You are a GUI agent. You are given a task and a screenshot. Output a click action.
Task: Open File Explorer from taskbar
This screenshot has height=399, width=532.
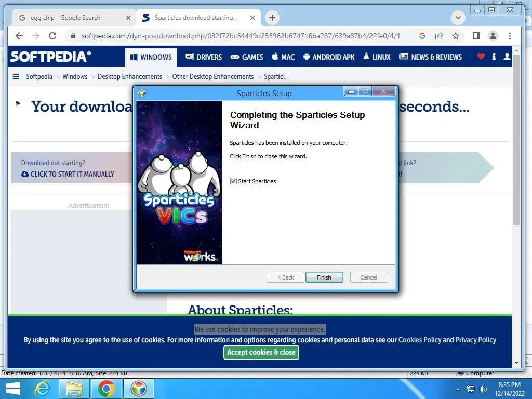point(74,389)
